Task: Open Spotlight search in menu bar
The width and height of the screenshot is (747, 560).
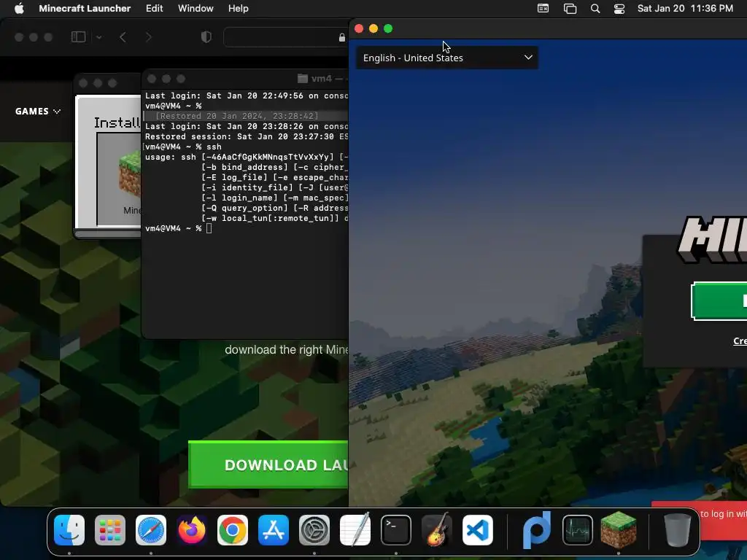Action: pyautogui.click(x=595, y=9)
